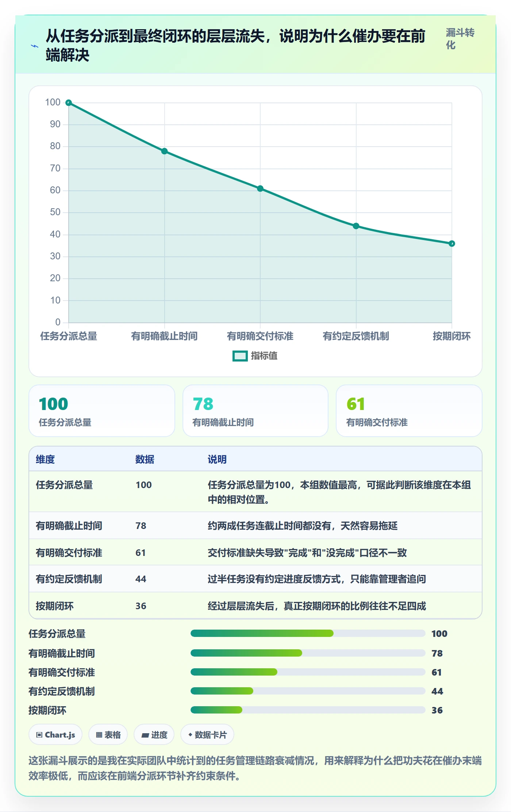511x812 pixels.
Task: Click the 有约定反馈机制 progress bar
Action: (x=308, y=691)
